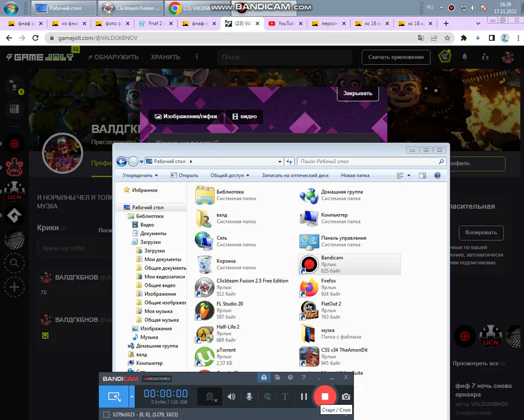Image resolution: width=524 pixels, height=420 pixels.
Task: Toggle Bandicam webcam overlay icon
Action: tap(210, 397)
